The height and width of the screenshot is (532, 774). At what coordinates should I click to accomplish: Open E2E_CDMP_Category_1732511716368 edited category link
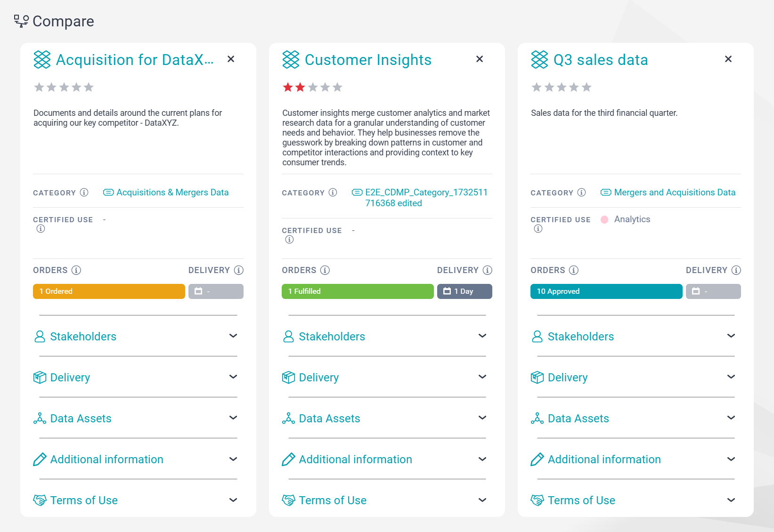click(x=426, y=198)
